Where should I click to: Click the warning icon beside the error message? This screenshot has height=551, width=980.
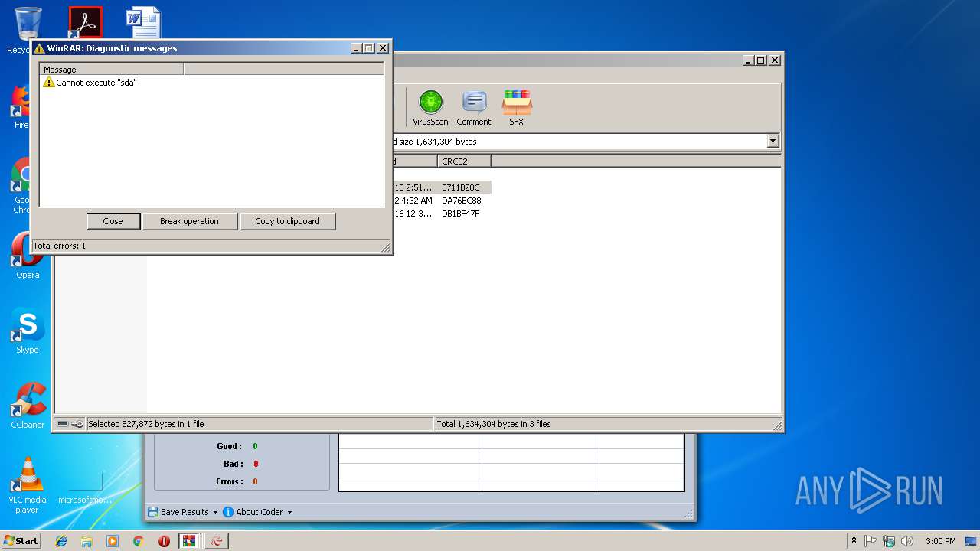pyautogui.click(x=49, y=82)
